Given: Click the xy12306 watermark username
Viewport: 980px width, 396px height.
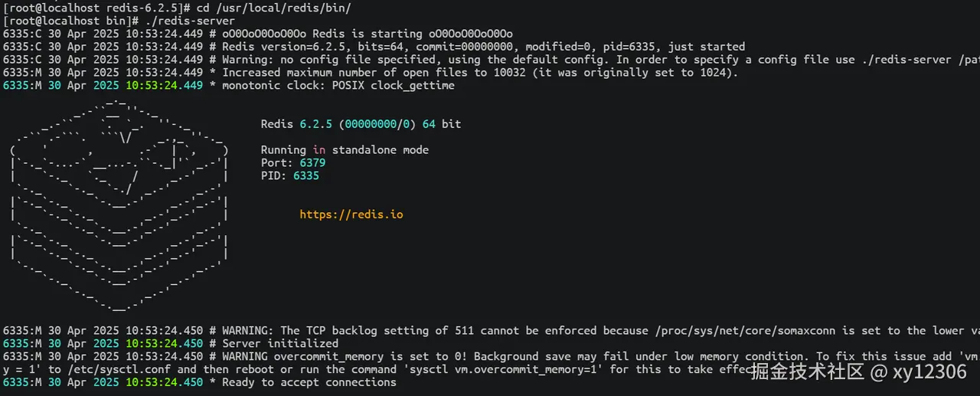Looking at the screenshot, I should 930,372.
